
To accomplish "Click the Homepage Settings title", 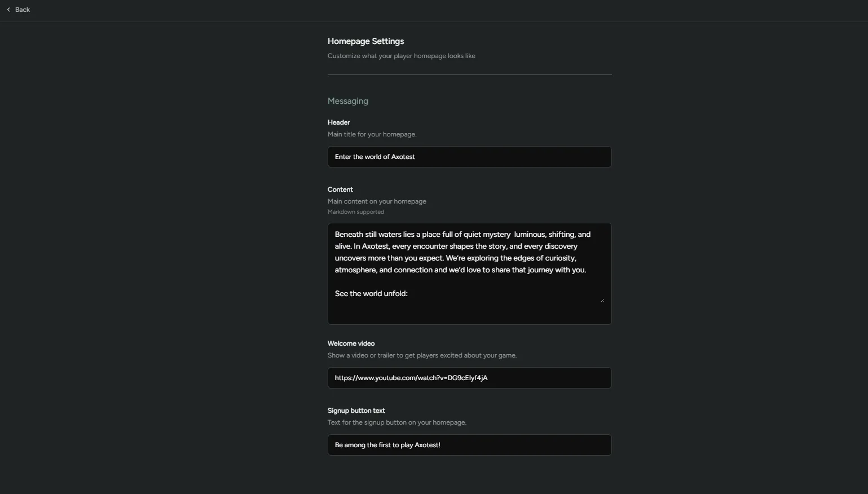I will coord(365,41).
